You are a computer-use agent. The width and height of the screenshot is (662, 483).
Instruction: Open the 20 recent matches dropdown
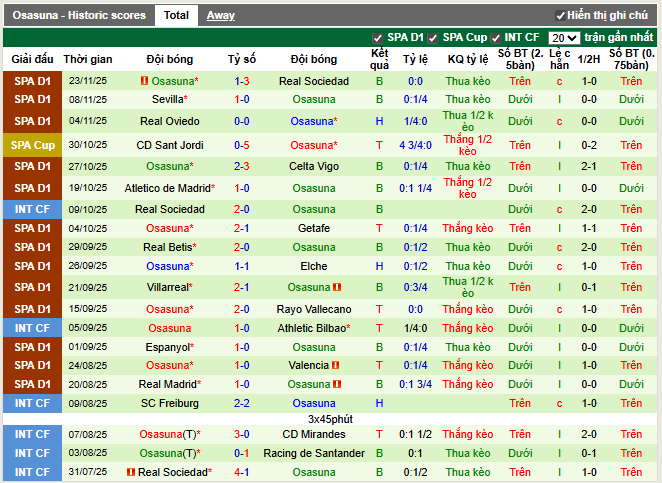tap(564, 38)
